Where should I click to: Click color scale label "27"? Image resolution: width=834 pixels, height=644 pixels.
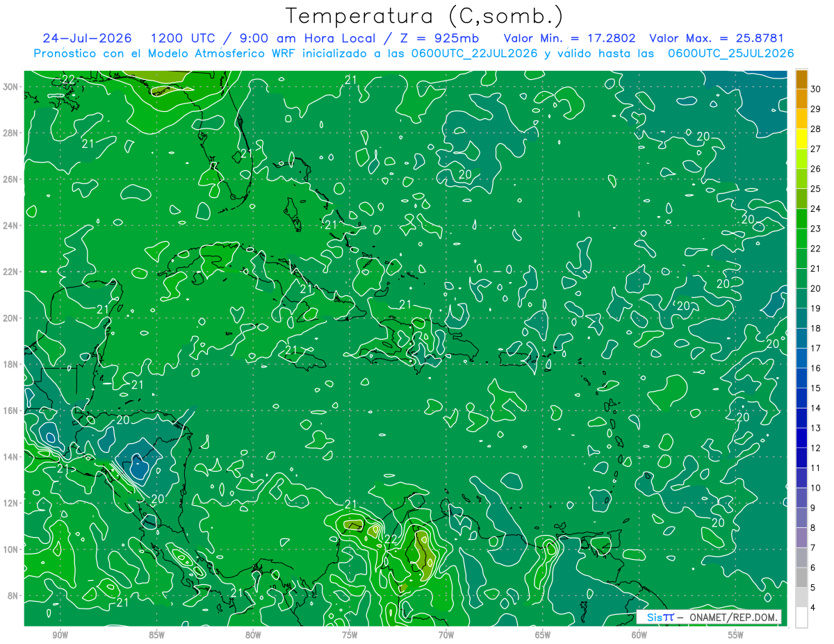(816, 149)
